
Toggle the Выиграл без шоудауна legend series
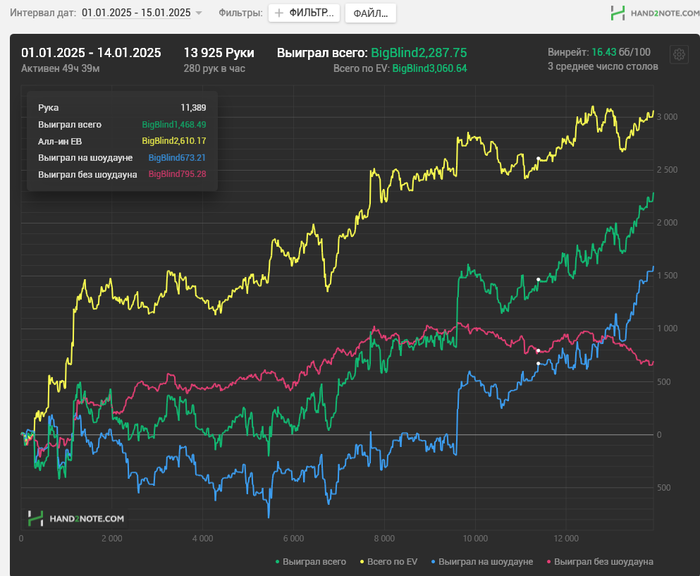point(600,562)
